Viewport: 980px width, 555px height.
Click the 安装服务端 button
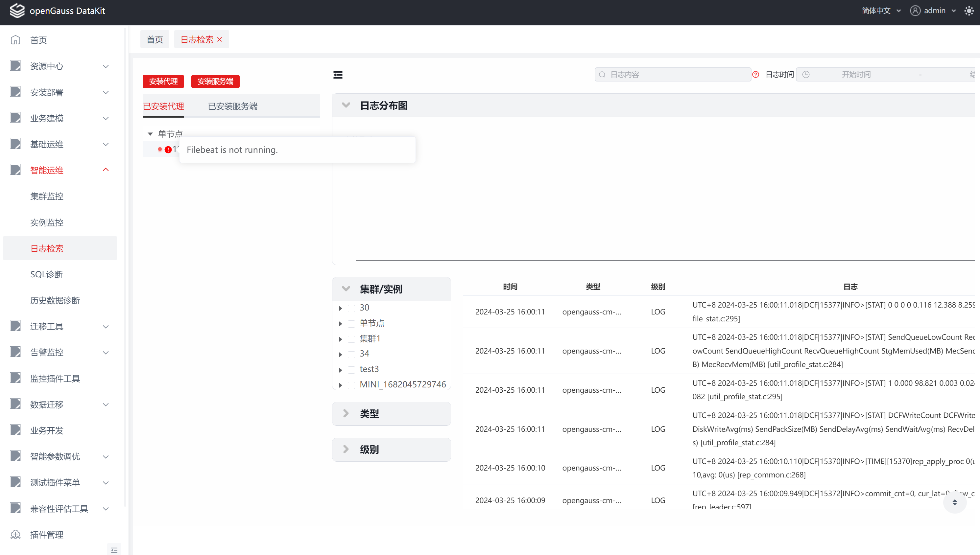click(215, 81)
